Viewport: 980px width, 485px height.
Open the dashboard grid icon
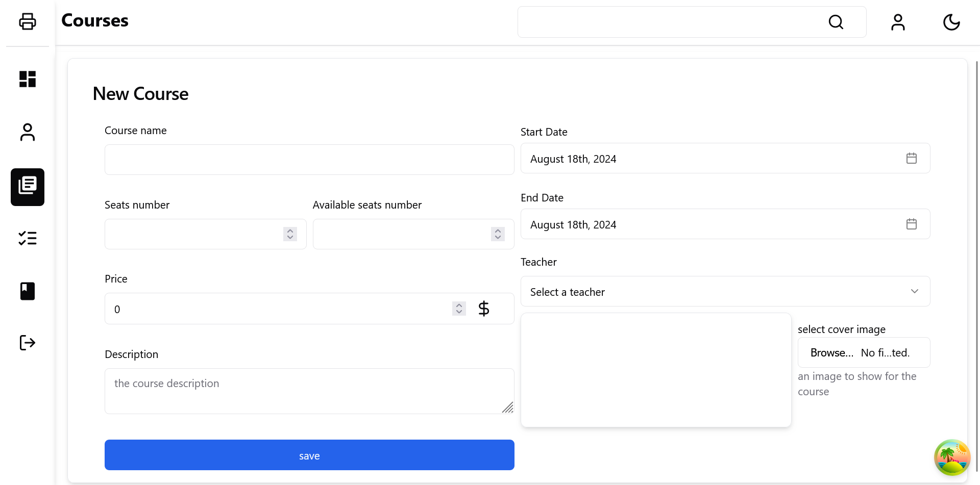pos(28,79)
